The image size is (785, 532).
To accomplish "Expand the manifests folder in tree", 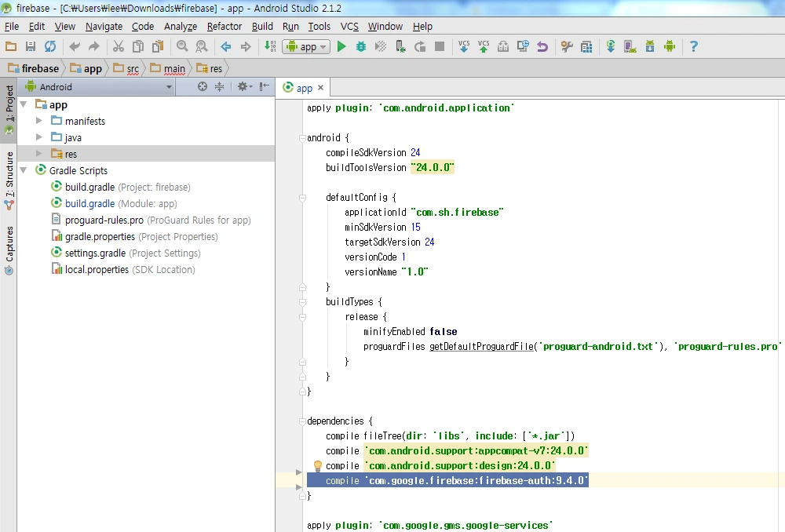I will (39, 121).
